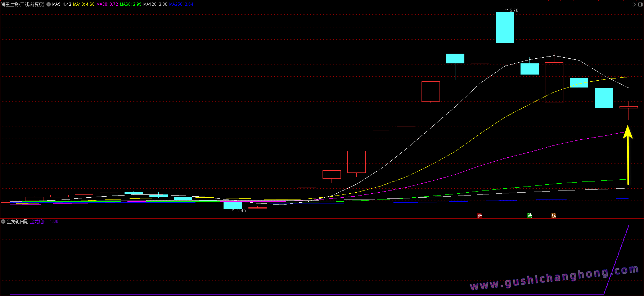Select the yellow MA10 value label
The height and width of the screenshot is (296, 644).
coord(84,4)
